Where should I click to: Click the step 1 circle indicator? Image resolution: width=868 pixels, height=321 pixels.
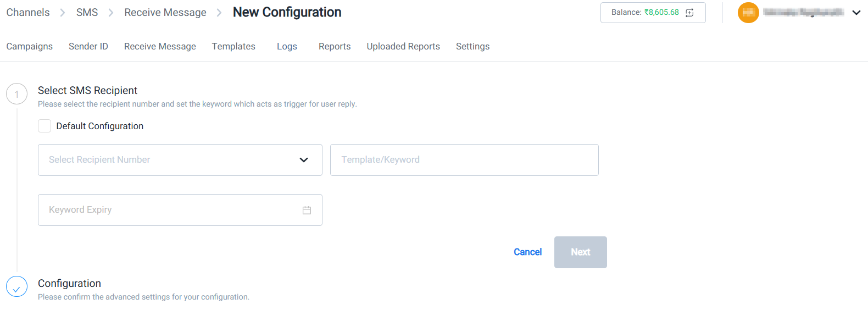click(16, 94)
